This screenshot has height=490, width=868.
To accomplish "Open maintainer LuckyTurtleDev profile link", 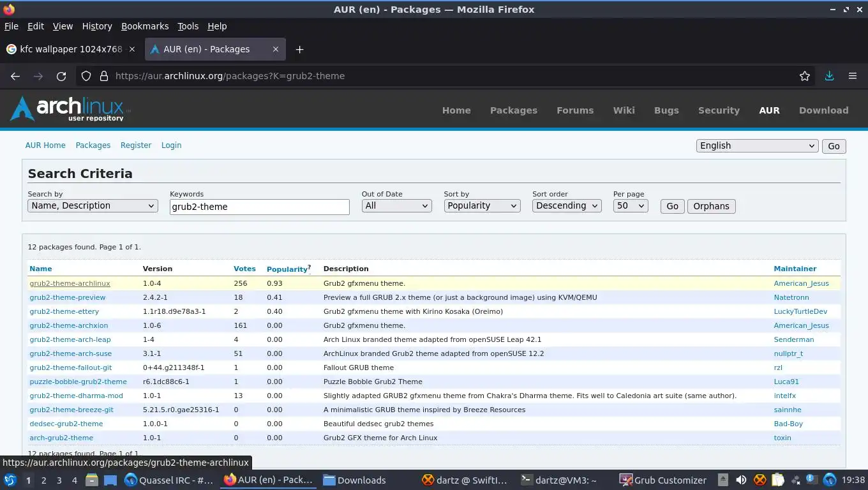I will (x=800, y=311).
